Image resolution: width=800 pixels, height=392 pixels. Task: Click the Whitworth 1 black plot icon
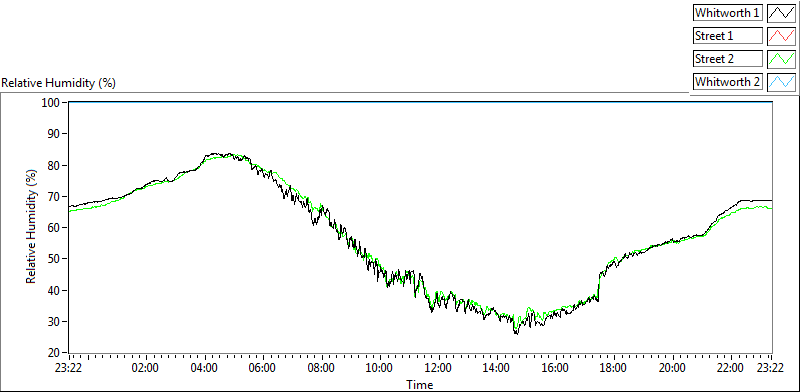pyautogui.click(x=781, y=13)
